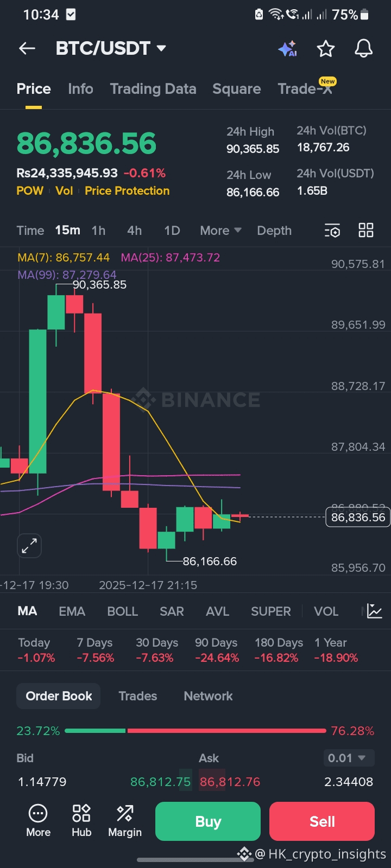Open the Network tab
Viewport: 391px width, 868px height.
click(x=208, y=696)
